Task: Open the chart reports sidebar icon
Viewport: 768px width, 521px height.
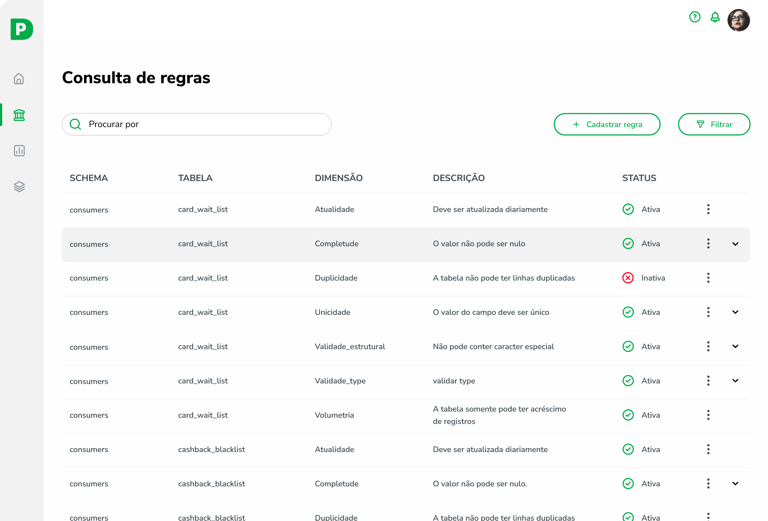Action: [x=19, y=151]
